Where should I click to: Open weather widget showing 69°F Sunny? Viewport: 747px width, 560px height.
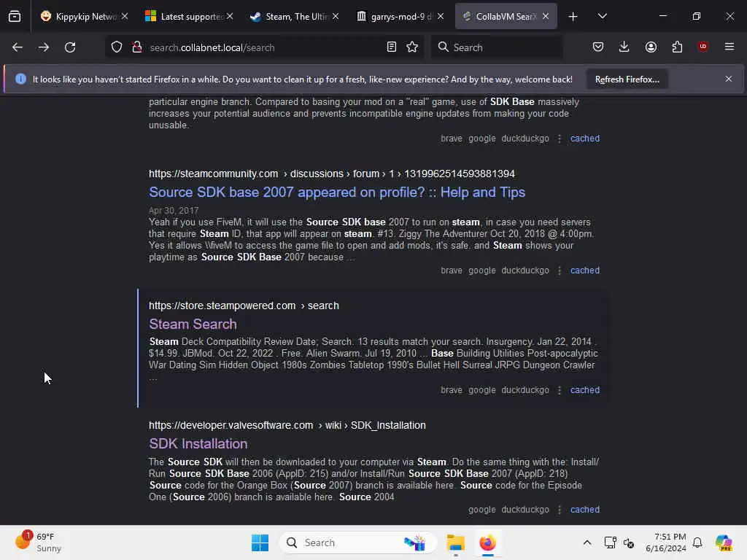click(x=39, y=542)
